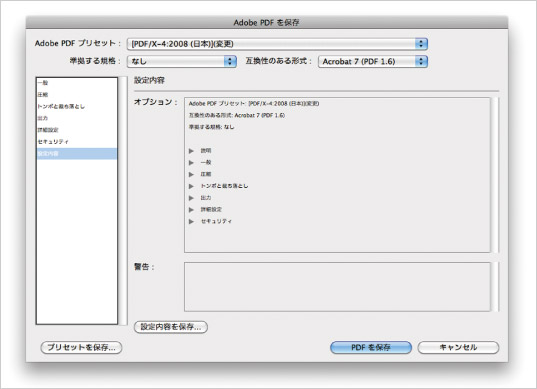This screenshot has height=389, width=537.
Task: Select セキュリティ in the left category list
Action: (77, 141)
